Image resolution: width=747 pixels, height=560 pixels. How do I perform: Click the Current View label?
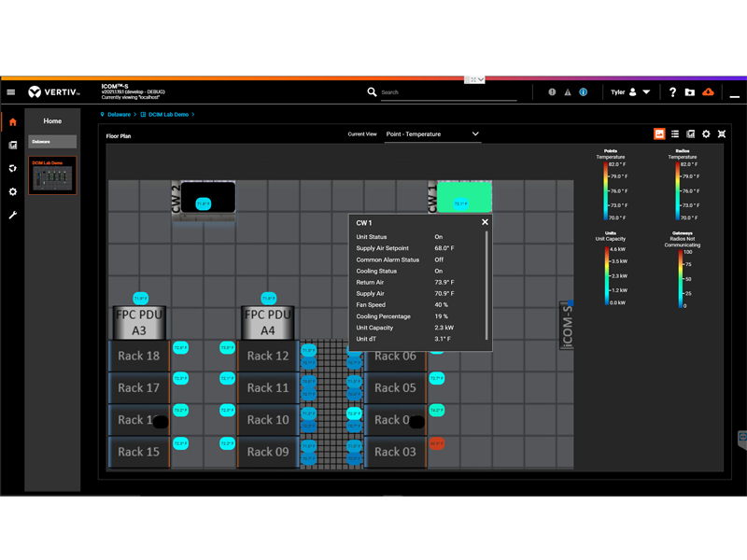click(x=362, y=133)
